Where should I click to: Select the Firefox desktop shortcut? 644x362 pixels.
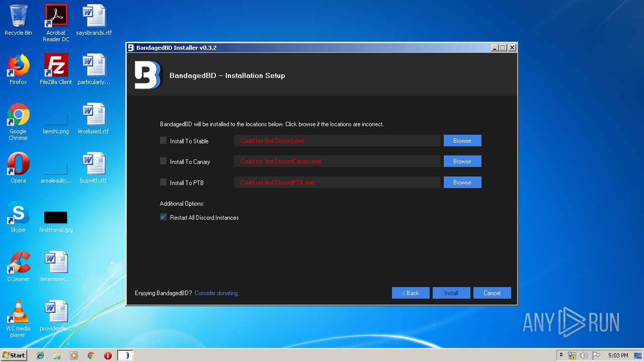(18, 69)
